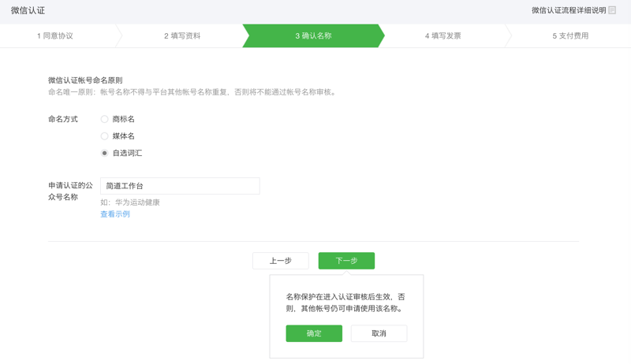Click the 如：华为运动健康 hint text

(130, 202)
